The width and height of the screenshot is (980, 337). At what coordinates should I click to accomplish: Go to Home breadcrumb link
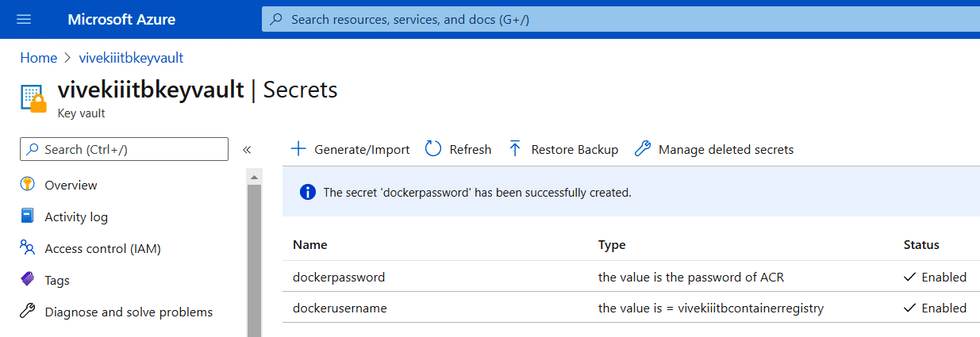pyautogui.click(x=39, y=58)
